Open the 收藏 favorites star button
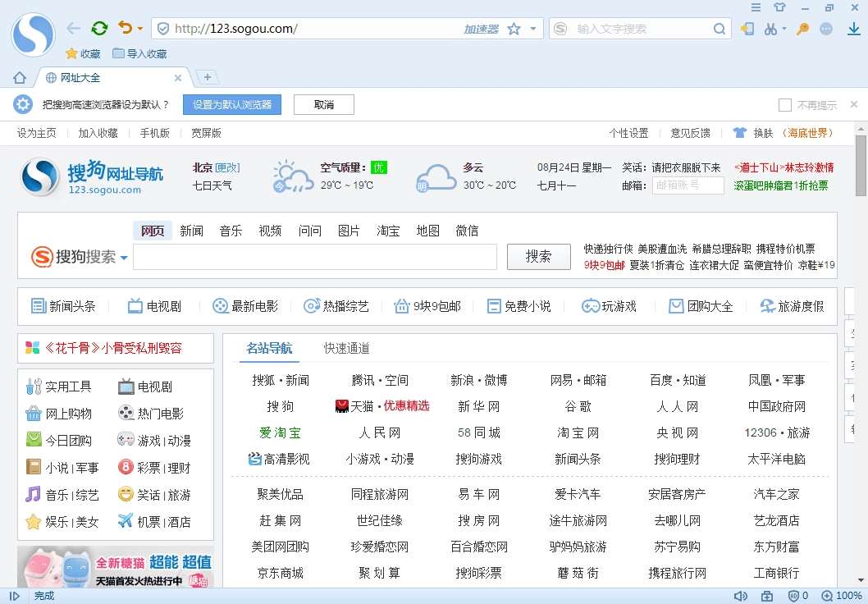This screenshot has height=604, width=868. pyautogui.click(x=83, y=53)
